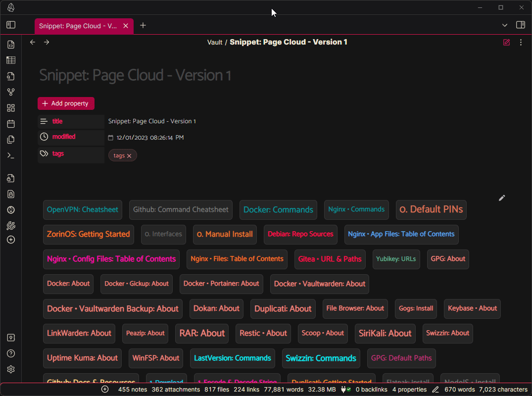Remove the 'tags' tag pill
Screen dimensions: 532x396
tap(129, 156)
